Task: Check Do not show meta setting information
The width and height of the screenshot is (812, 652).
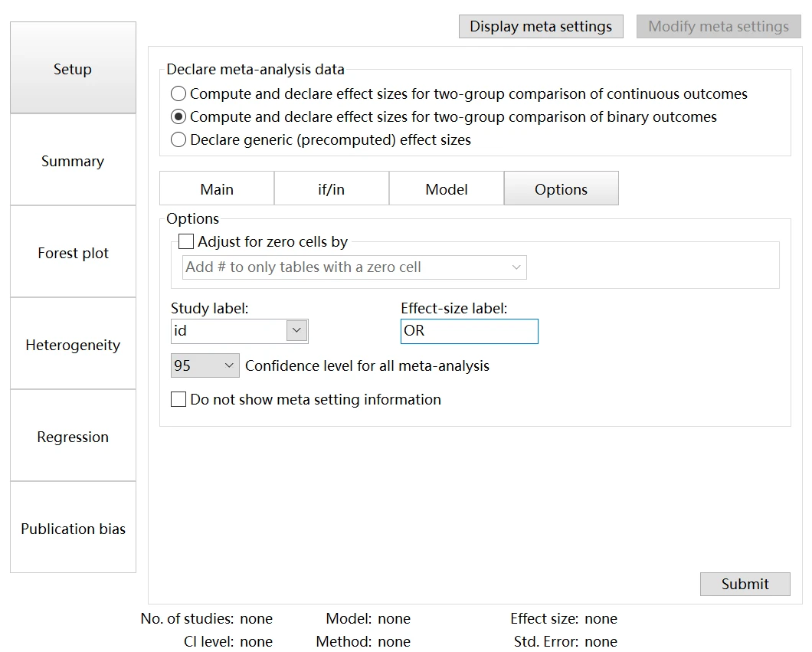Action: click(178, 399)
